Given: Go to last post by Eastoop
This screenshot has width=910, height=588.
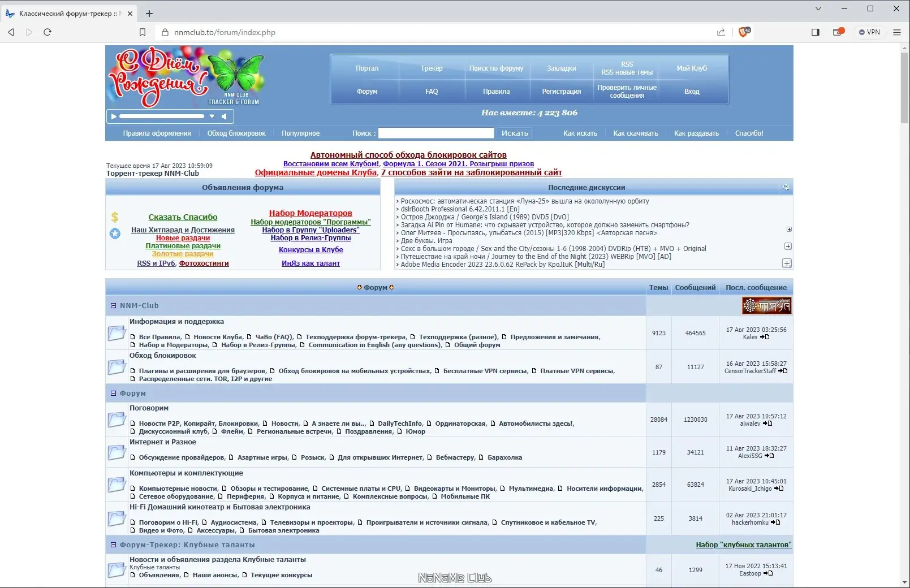Looking at the screenshot, I should 768,574.
